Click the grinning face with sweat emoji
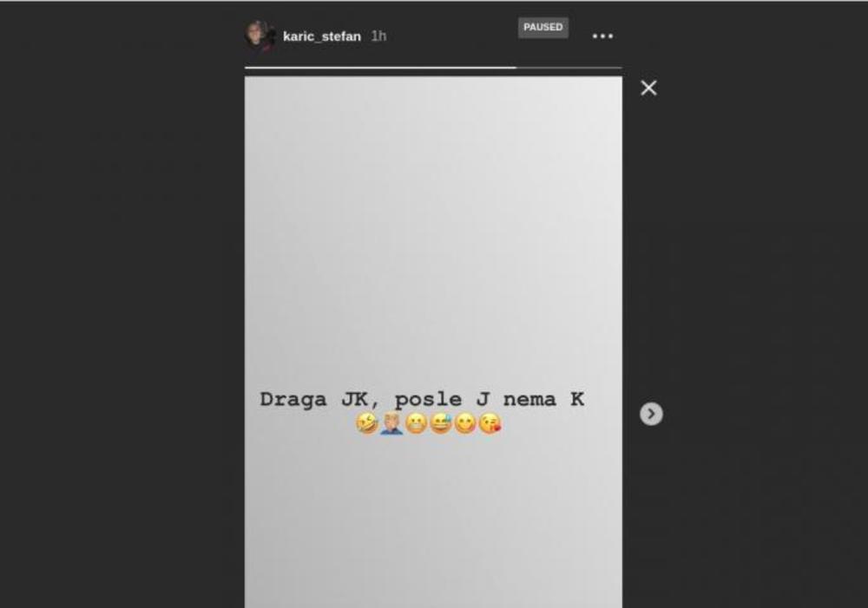The image size is (868, 608). click(441, 423)
